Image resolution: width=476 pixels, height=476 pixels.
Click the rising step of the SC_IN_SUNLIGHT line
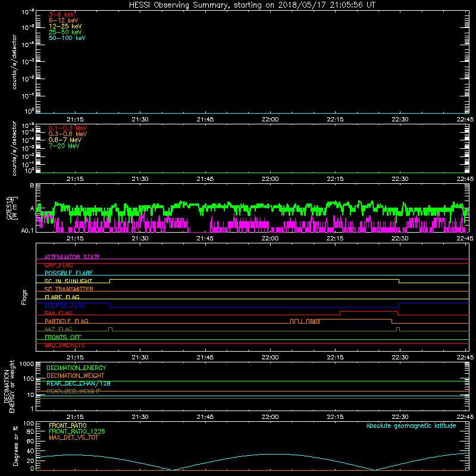coord(110,281)
